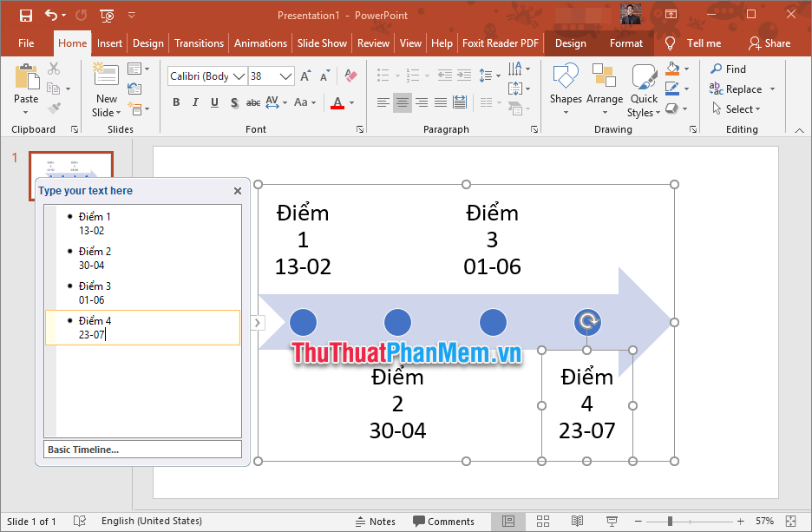Apply Italic formatting to the text
The width and height of the screenshot is (812, 532).
click(x=195, y=102)
